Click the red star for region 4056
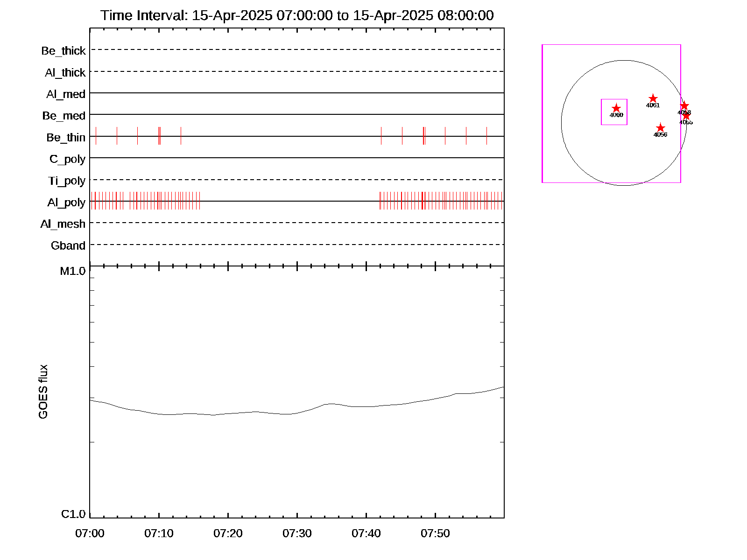This screenshot has height=560, width=747. click(660, 128)
